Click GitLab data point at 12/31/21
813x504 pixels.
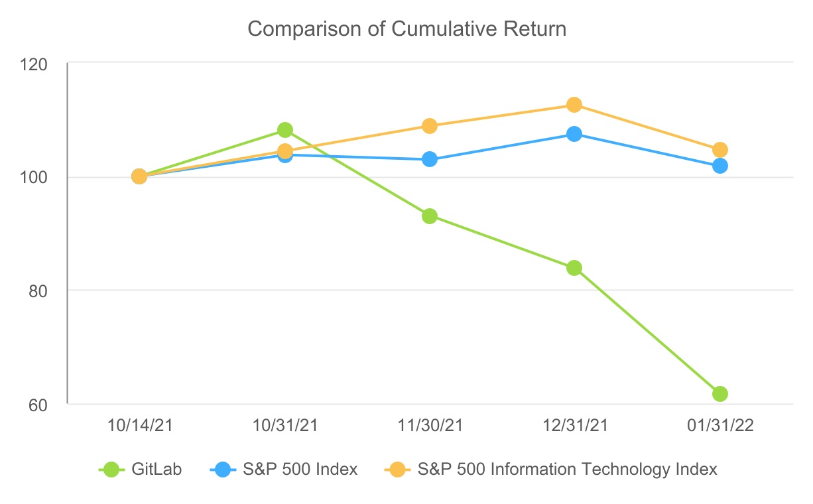tap(574, 268)
